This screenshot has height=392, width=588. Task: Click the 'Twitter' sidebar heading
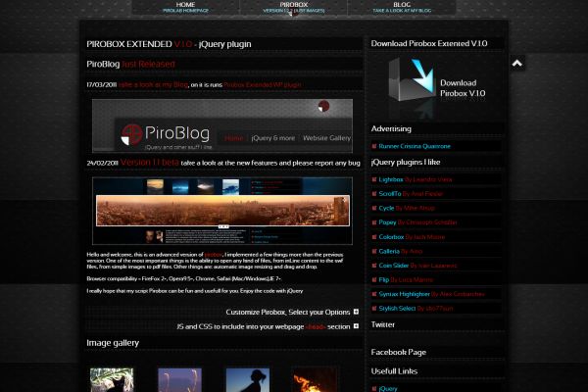click(383, 324)
